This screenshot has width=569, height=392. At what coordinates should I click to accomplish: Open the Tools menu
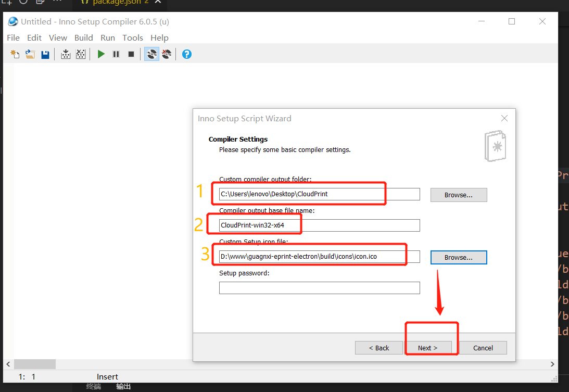pos(133,38)
